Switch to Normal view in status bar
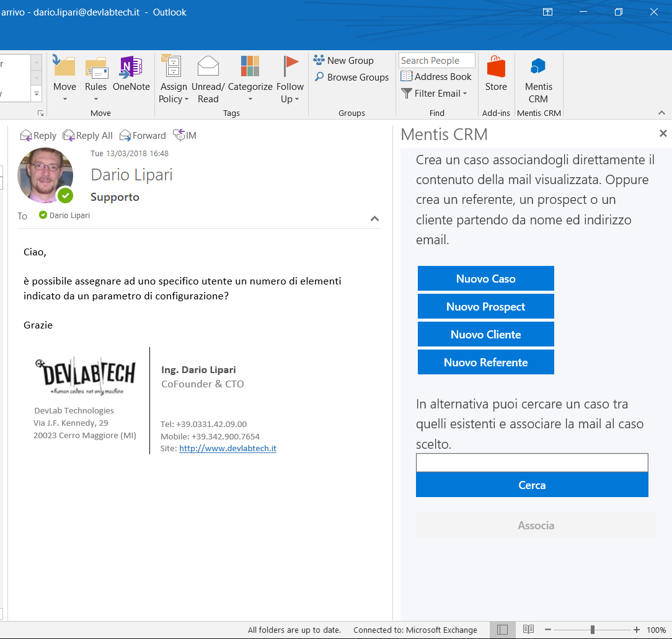 [x=502, y=630]
